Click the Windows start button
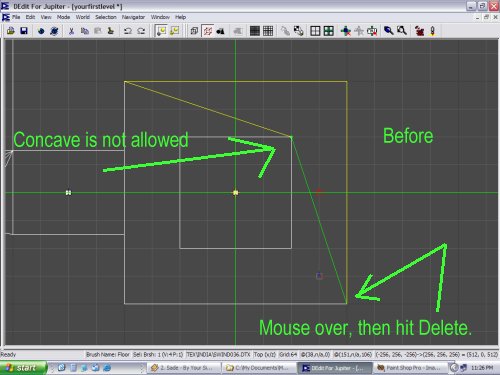Image resolution: width=500 pixels, height=375 pixels. click(x=23, y=368)
